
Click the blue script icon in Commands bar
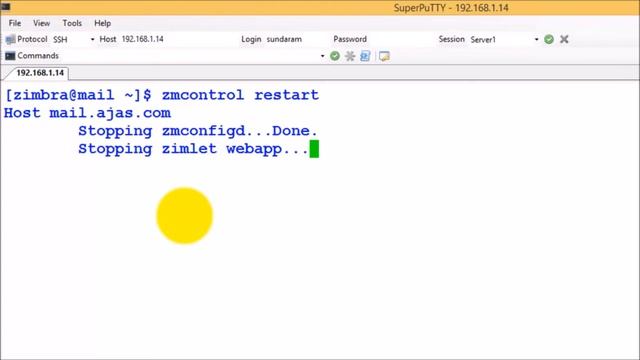[x=365, y=56]
